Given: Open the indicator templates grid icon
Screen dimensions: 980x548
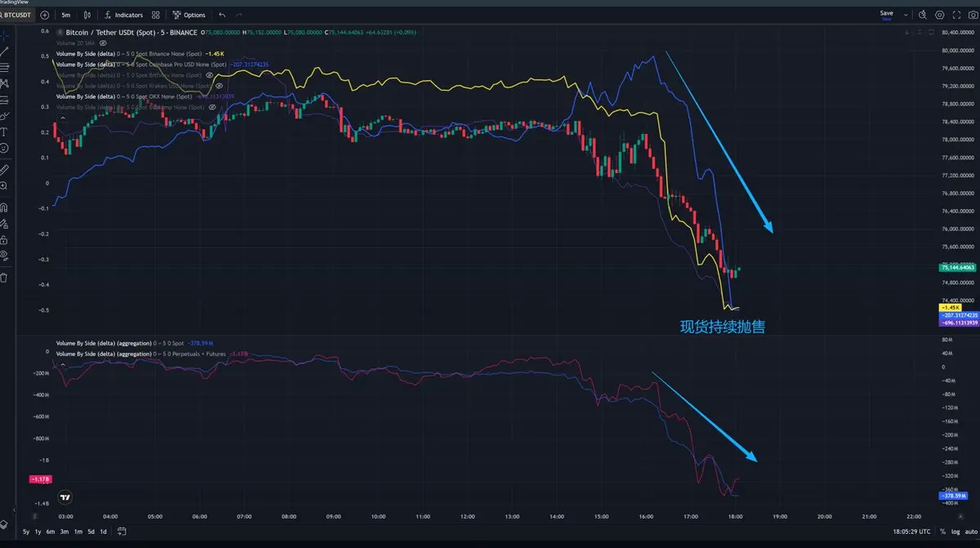Looking at the screenshot, I should click(156, 15).
